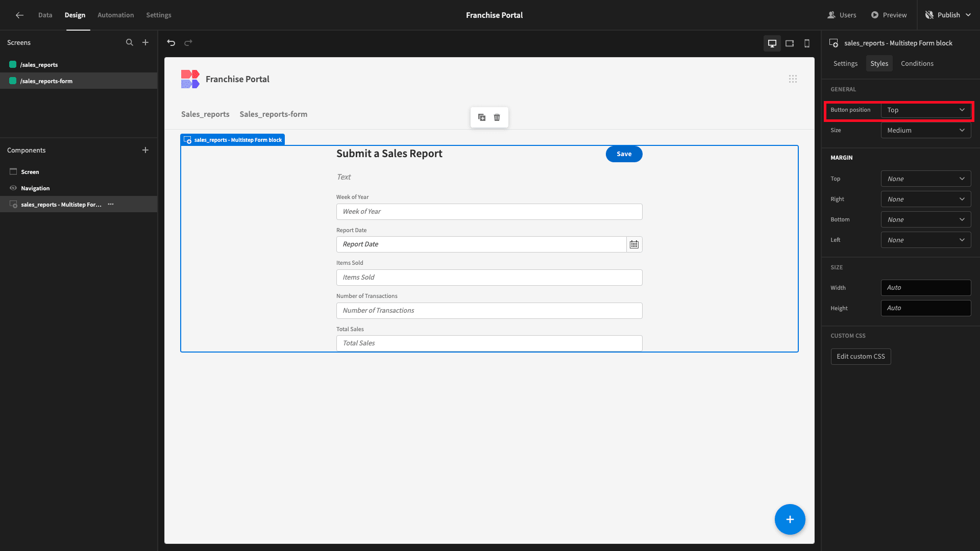Add a new screen with plus icon
Viewport: 980px width, 551px height.
pyautogui.click(x=145, y=43)
